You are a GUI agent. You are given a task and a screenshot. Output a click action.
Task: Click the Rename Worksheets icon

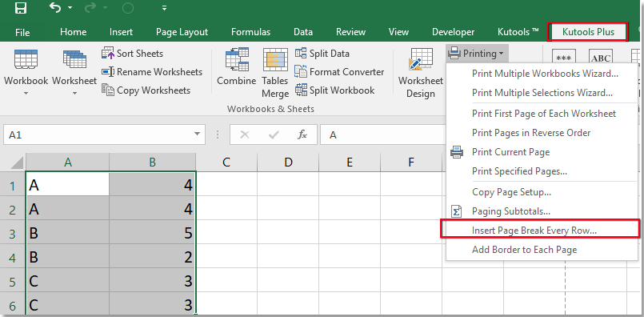108,72
